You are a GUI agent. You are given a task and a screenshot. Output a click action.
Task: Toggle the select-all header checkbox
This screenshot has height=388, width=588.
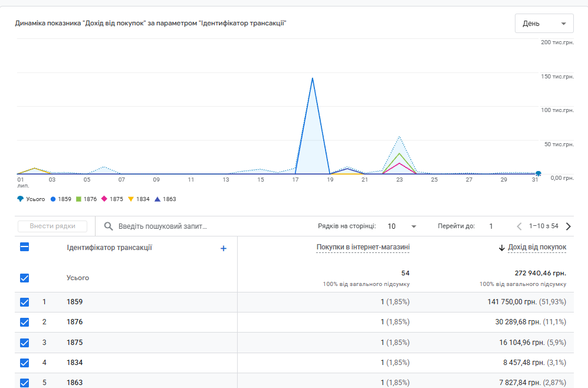tap(24, 246)
